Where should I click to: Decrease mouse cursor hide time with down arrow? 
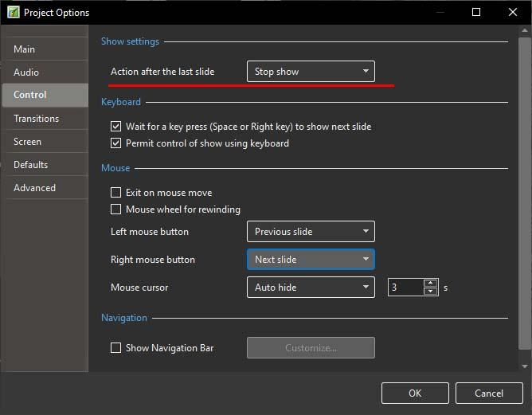pyautogui.click(x=430, y=292)
